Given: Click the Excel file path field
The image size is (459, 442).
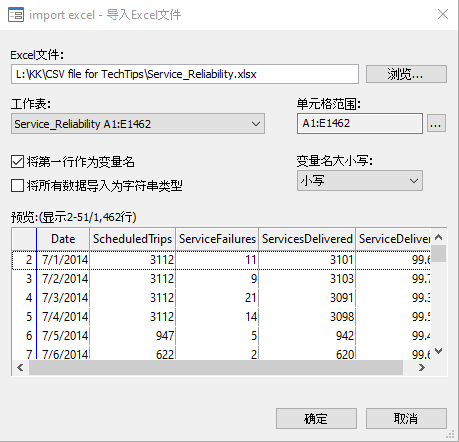Looking at the screenshot, I should [x=185, y=74].
